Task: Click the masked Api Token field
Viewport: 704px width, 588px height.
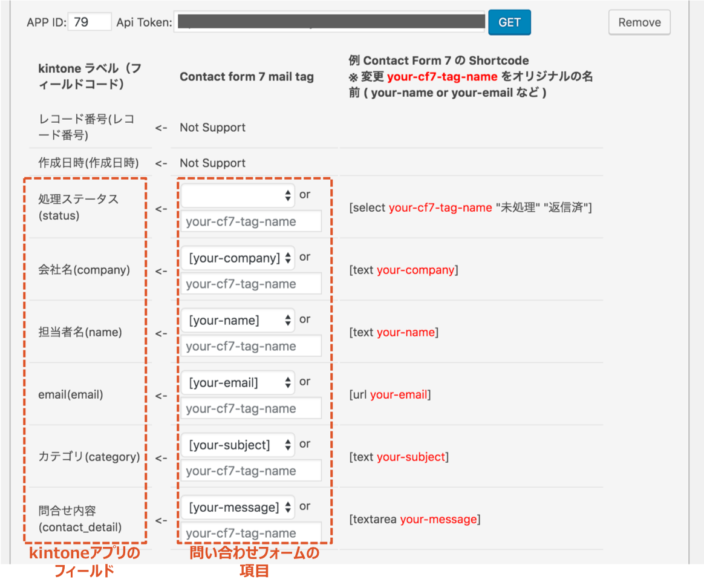Action: click(x=330, y=22)
